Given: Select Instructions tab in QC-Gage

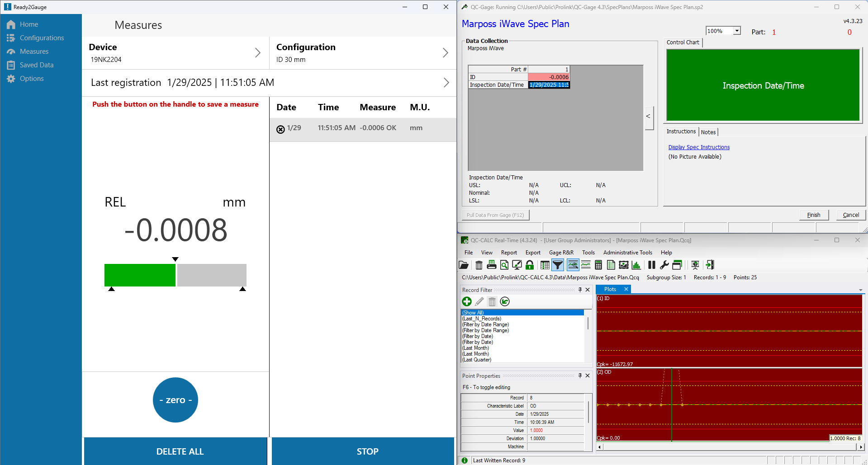Looking at the screenshot, I should (x=681, y=132).
